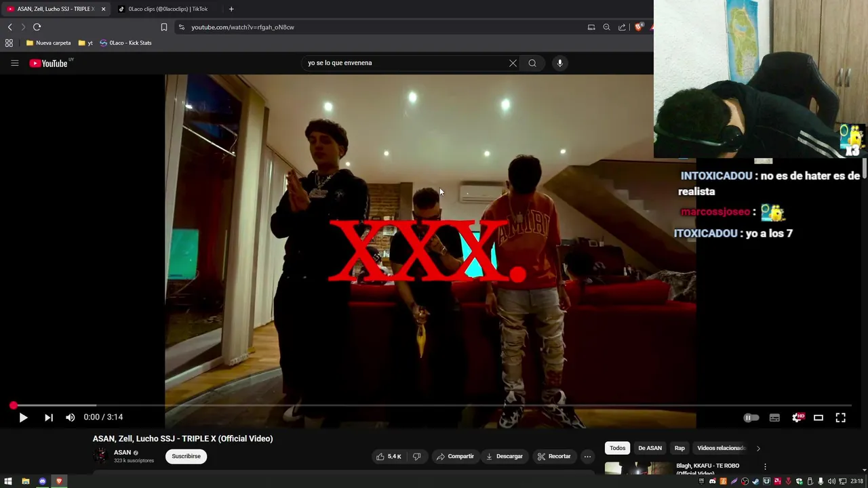Open a new browser tab
This screenshot has height=488, width=868.
[231, 9]
